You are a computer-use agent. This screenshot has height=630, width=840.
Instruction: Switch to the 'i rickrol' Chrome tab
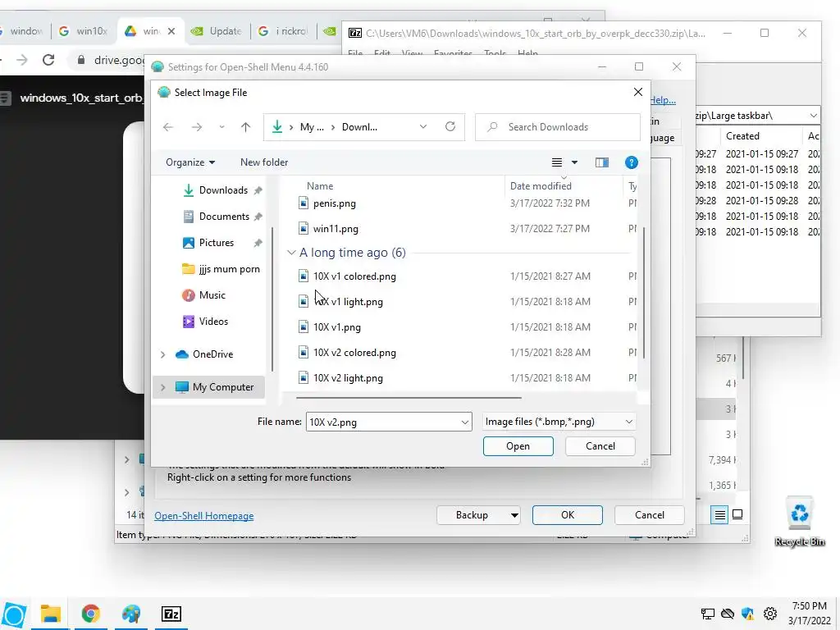pos(285,31)
